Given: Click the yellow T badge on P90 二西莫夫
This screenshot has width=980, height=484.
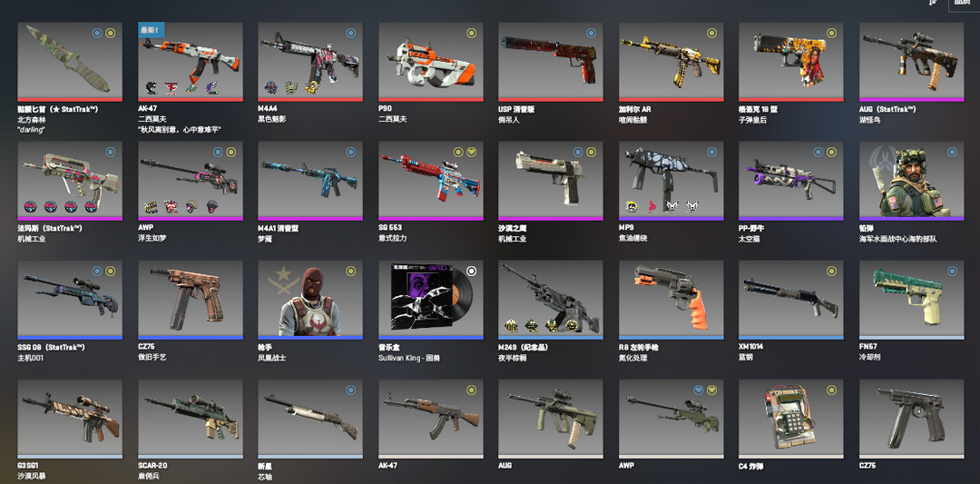Looking at the screenshot, I should [471, 33].
